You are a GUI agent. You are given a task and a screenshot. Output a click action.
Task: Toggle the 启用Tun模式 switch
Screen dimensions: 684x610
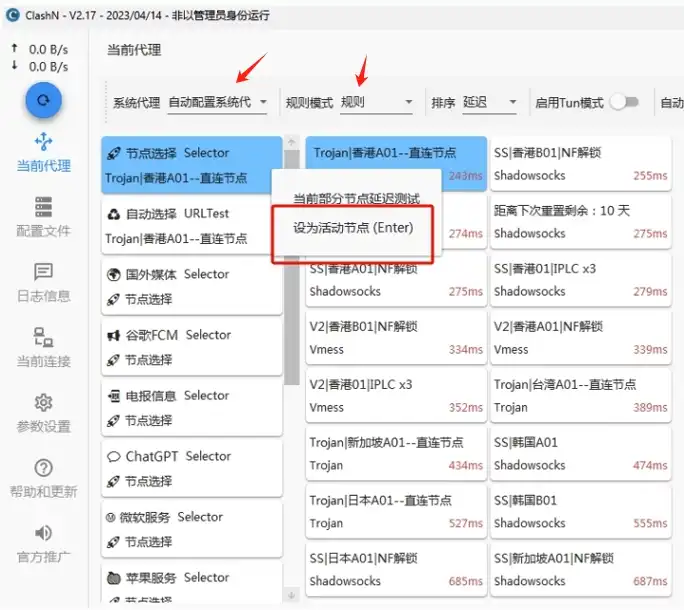624,102
